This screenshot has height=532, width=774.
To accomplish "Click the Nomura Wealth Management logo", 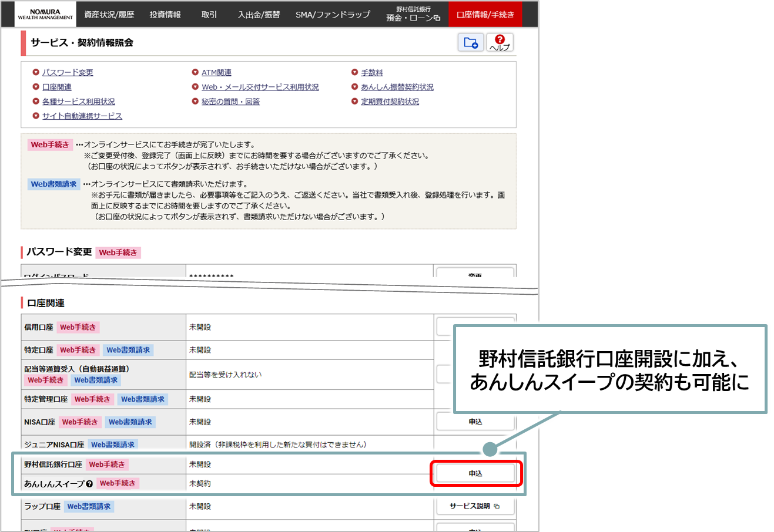I will pos(45,14).
